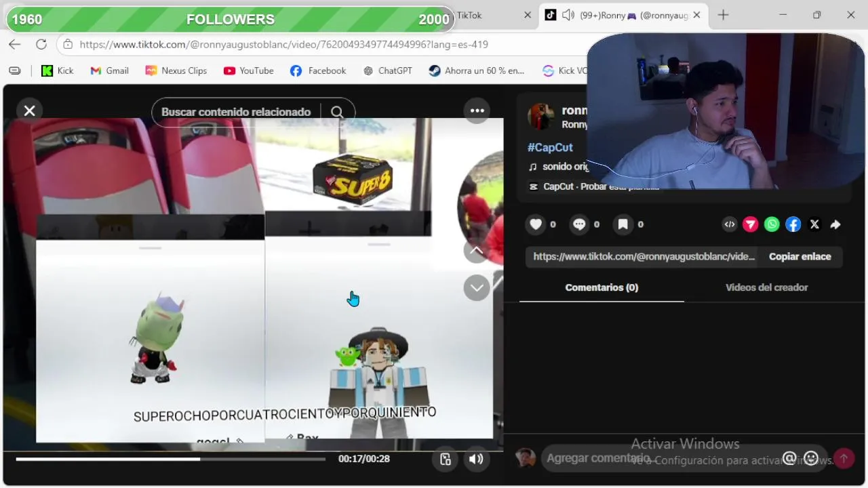Open the Gmail bookmark

[109, 70]
